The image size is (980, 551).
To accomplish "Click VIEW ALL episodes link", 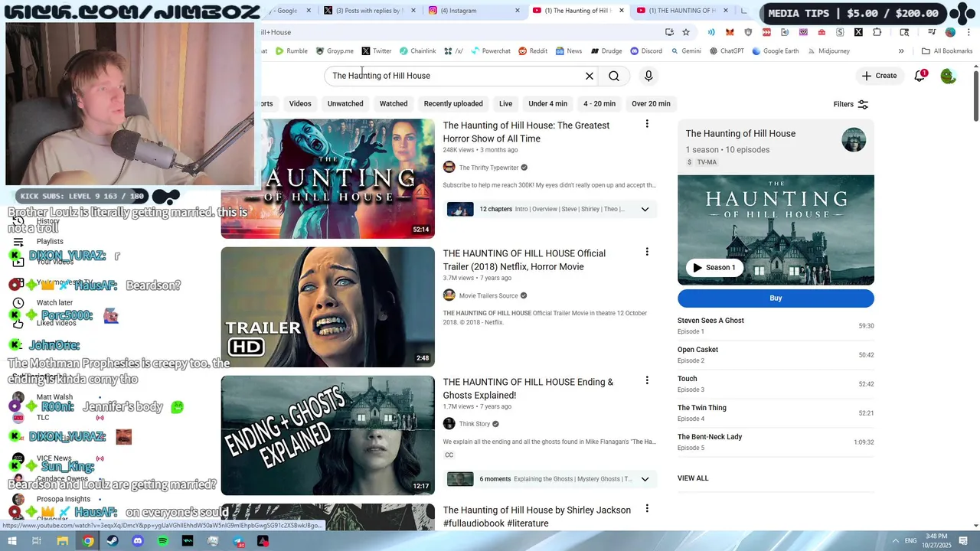I will pyautogui.click(x=693, y=478).
